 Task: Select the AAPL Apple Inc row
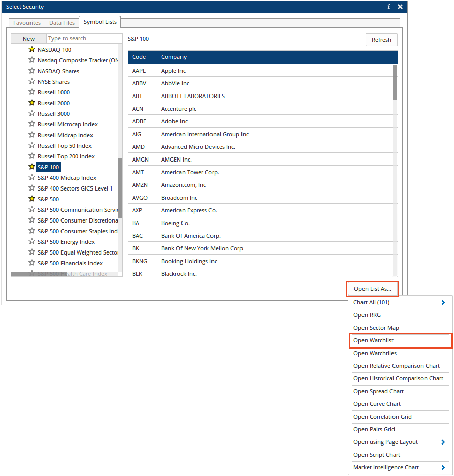tap(260, 71)
